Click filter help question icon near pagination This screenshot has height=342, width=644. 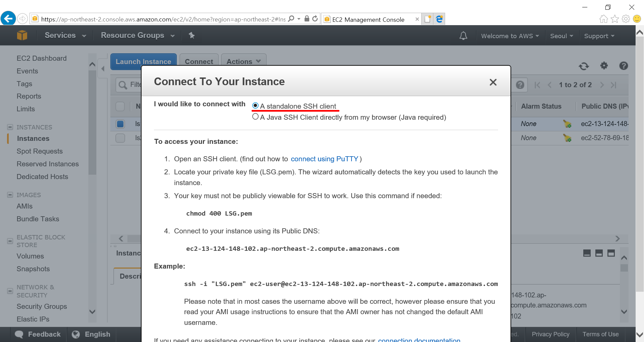(520, 85)
